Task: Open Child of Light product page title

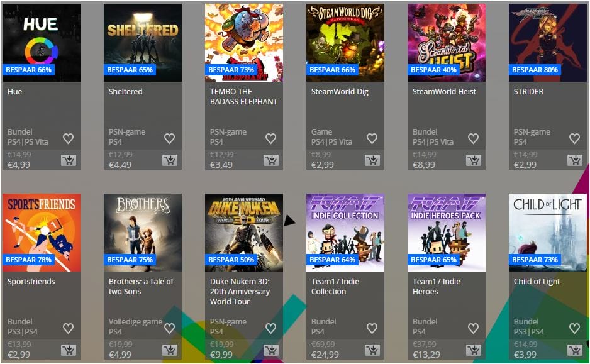Action: [x=537, y=281]
